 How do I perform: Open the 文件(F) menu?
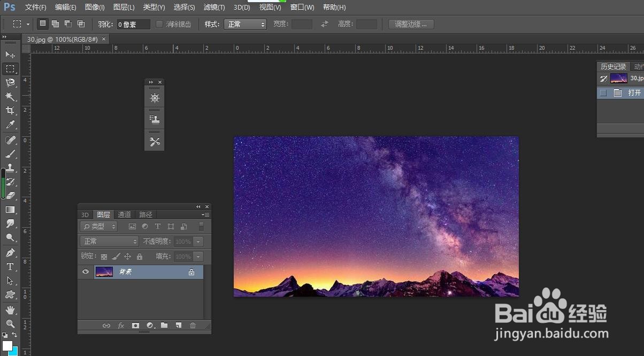click(36, 7)
